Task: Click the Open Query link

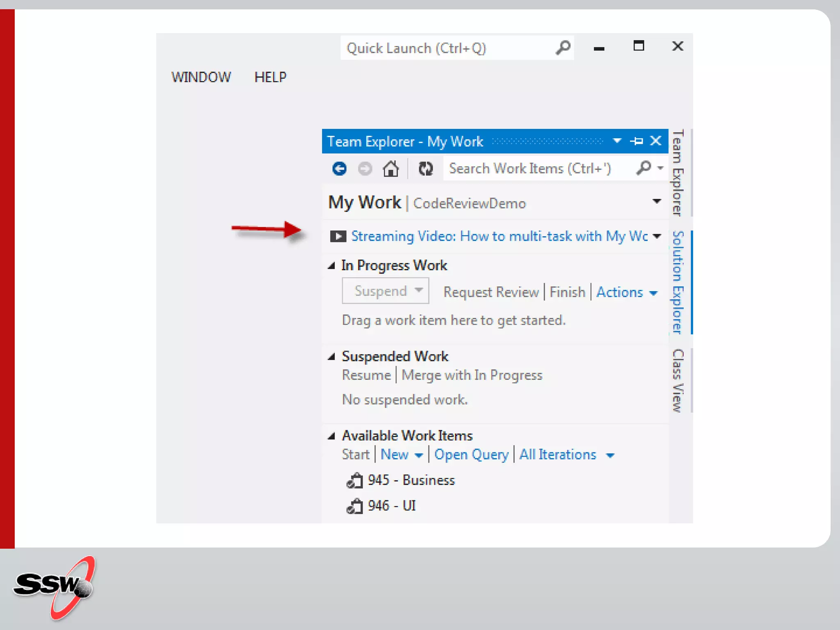Action: pyautogui.click(x=471, y=455)
